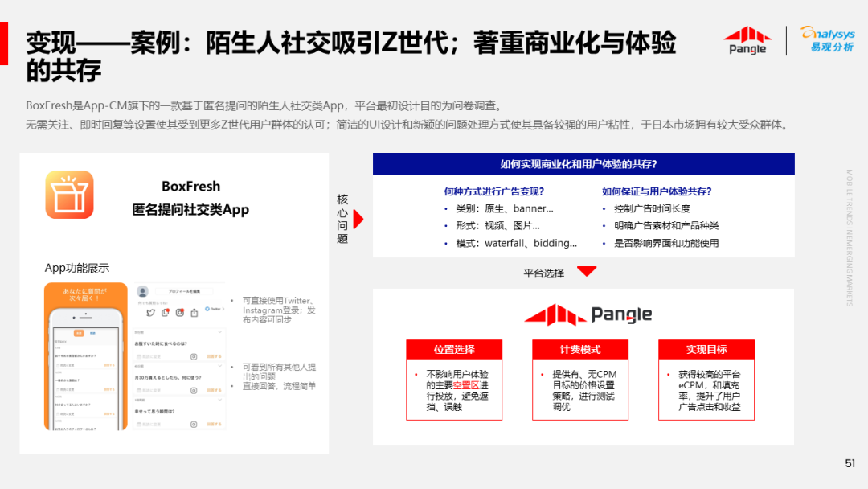Click the text 匿名提问社交类App
This screenshot has height=489, width=868.
(x=190, y=210)
